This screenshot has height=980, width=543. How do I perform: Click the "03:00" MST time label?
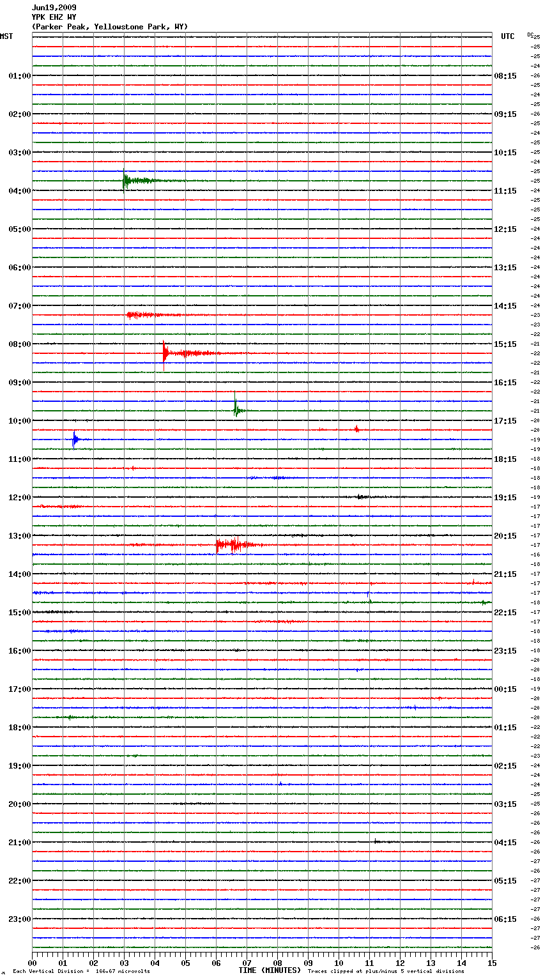point(20,153)
